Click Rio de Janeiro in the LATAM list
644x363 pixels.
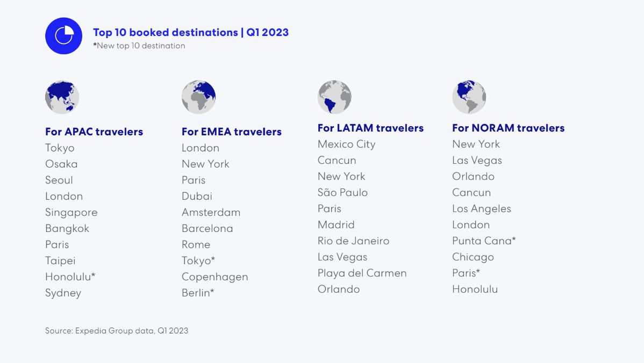pos(354,241)
